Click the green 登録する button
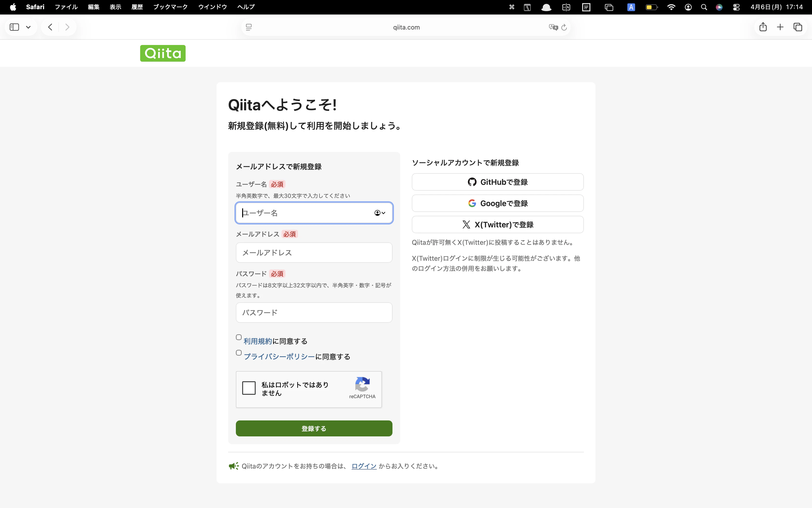This screenshot has width=812, height=508. click(314, 428)
